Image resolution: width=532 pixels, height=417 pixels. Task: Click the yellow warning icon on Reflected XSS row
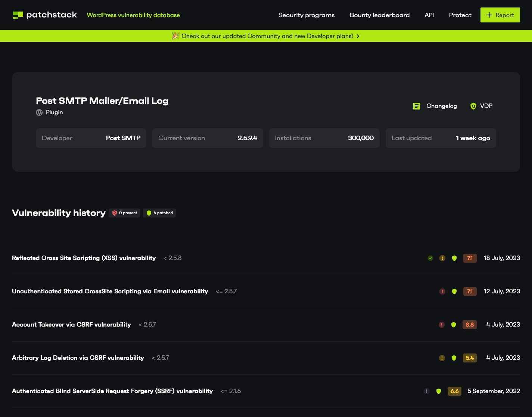(442, 258)
